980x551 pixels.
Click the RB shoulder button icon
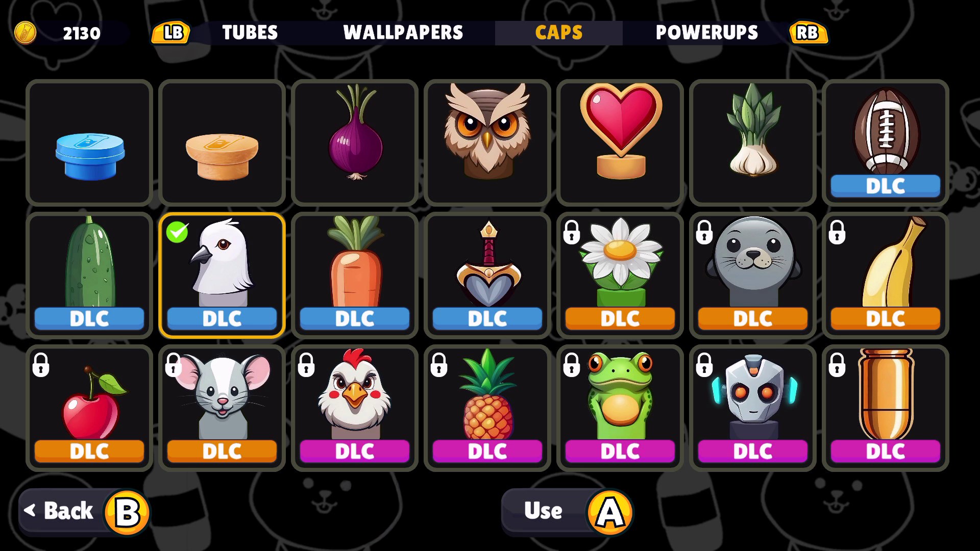[x=808, y=33]
